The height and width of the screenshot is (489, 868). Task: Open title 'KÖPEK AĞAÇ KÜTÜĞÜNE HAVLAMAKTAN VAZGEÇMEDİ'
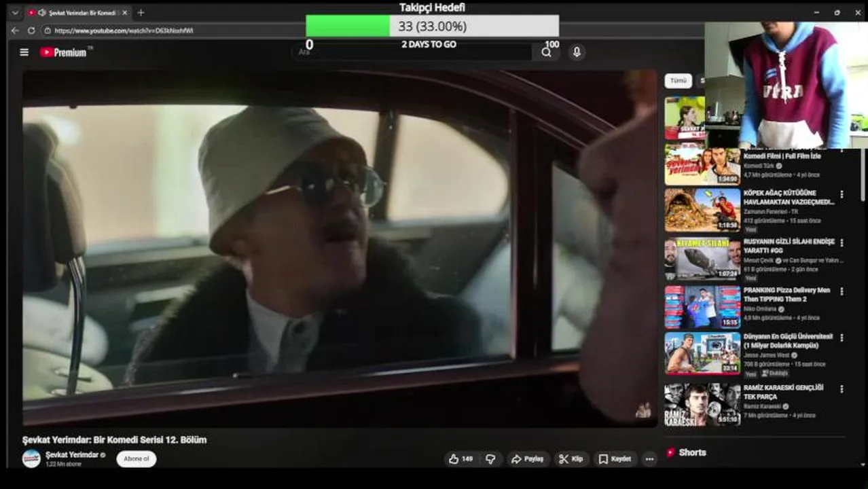(789, 197)
